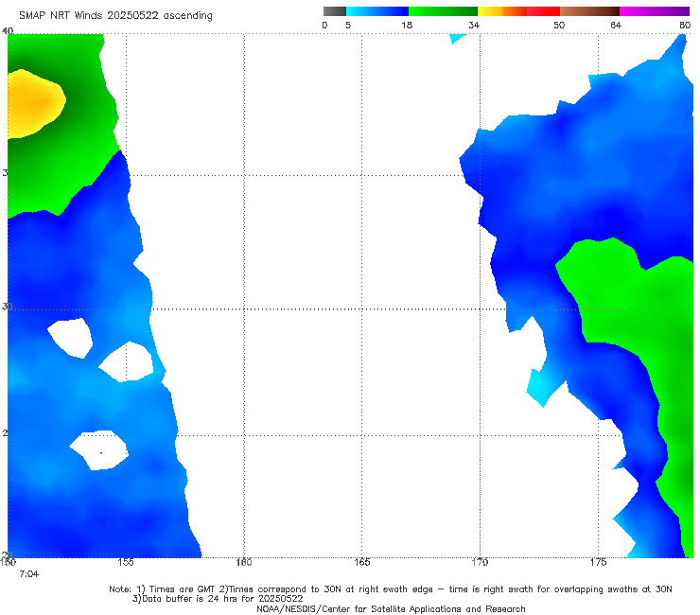This screenshot has width=700, height=615.
Task: Click the green segment of the wind colorbar
Action: pos(443,11)
